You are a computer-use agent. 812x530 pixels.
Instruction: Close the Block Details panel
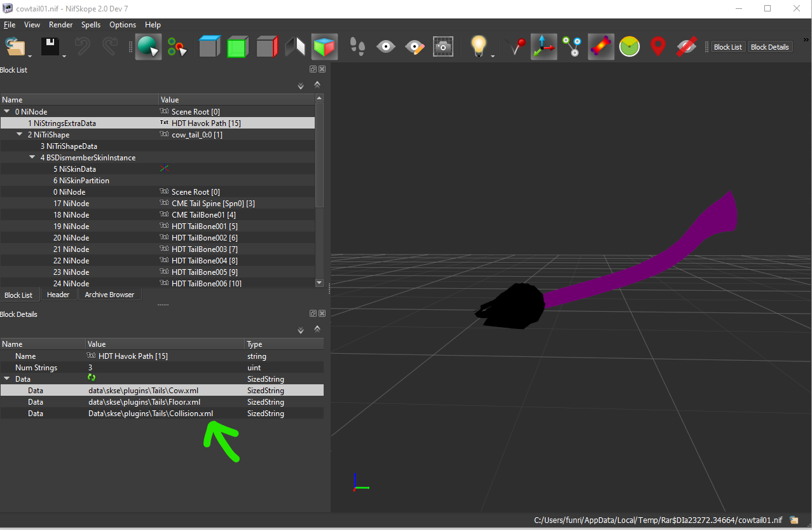click(322, 314)
